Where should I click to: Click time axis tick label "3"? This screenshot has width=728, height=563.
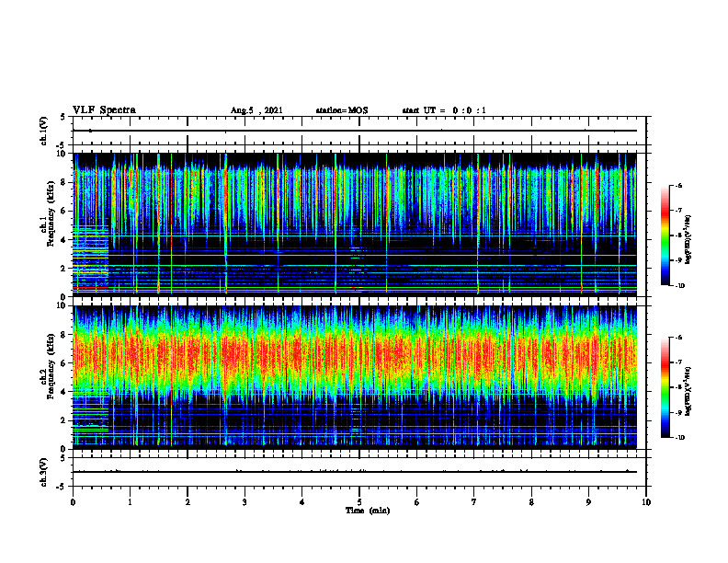pyautogui.click(x=245, y=502)
